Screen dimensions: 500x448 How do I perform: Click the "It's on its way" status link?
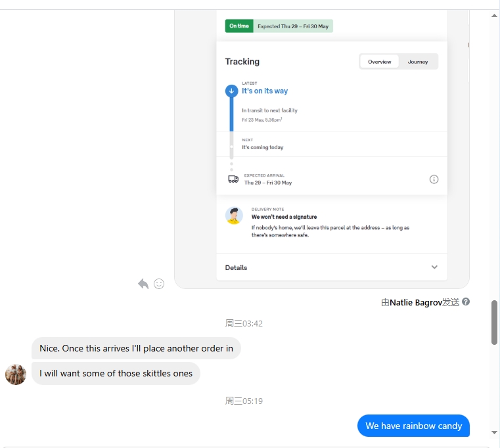[265, 91]
